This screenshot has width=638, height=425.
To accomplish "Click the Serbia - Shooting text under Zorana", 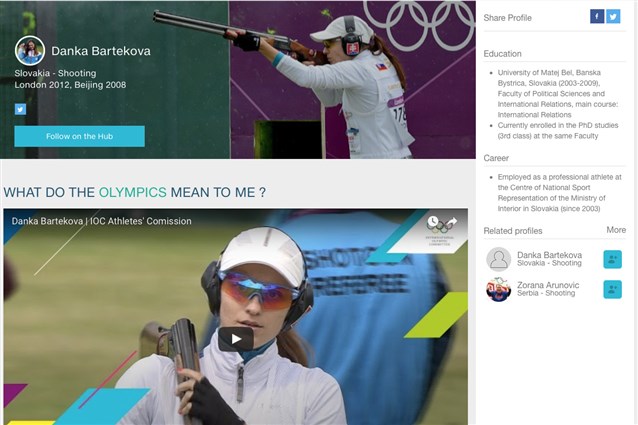I will coord(546,293).
